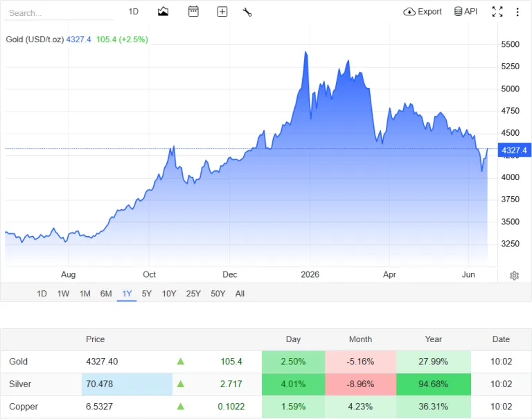The height and width of the screenshot is (419, 532).
Task: Click Copper change value 0.1022
Action: click(231, 407)
